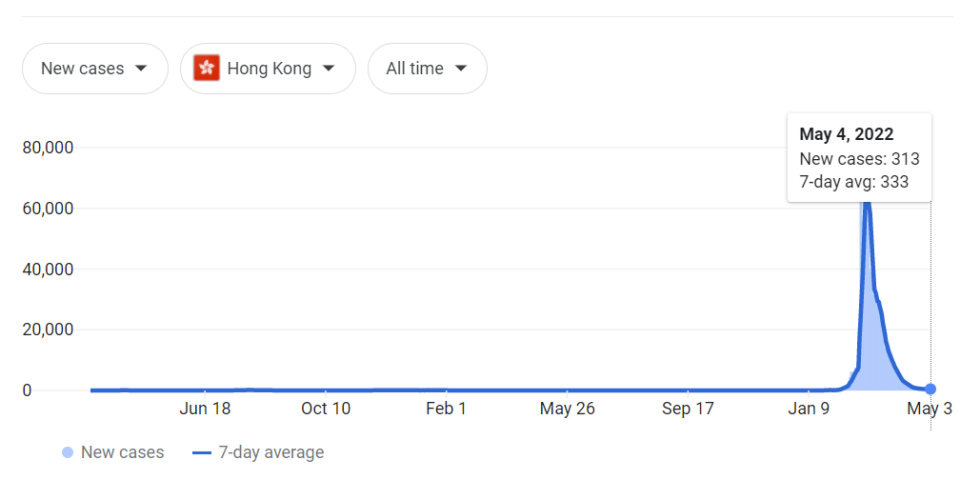980x480 pixels.
Task: Click the arrow next to Hong Kong
Action: click(x=329, y=69)
